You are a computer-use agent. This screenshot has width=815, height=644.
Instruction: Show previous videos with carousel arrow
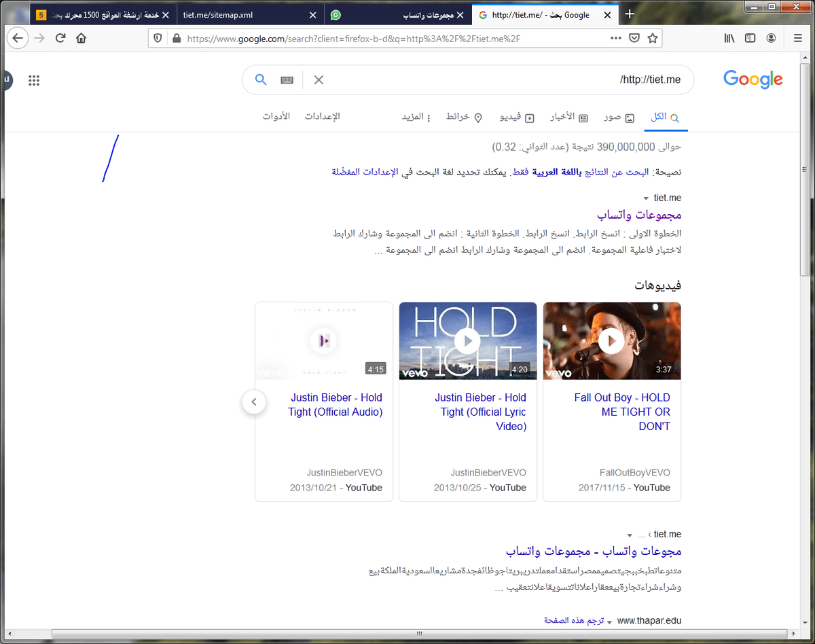(x=254, y=401)
